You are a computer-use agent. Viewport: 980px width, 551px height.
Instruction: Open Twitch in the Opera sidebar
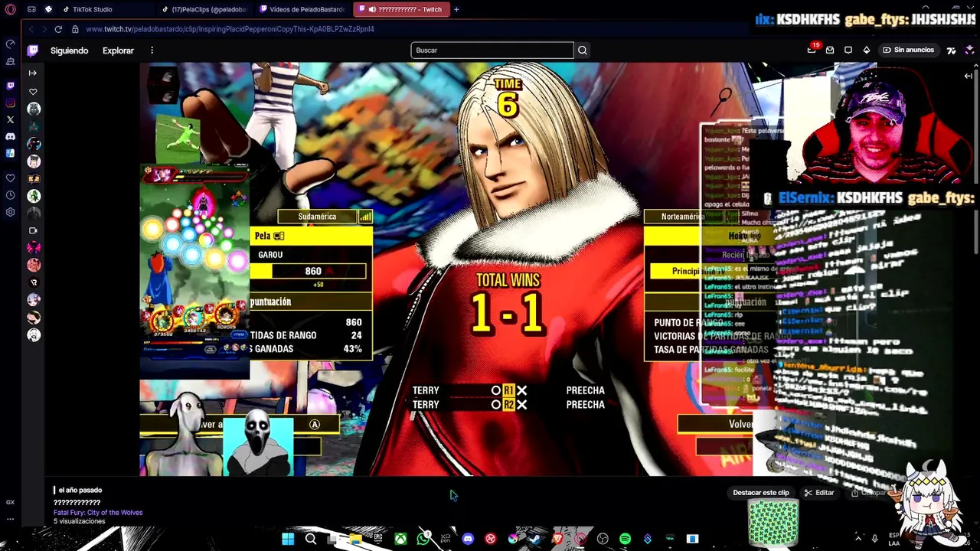tap(10, 86)
